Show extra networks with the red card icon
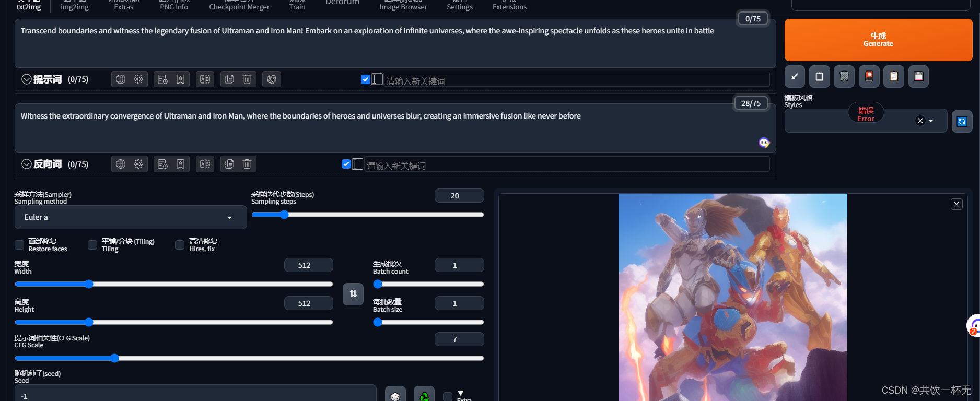The width and height of the screenshot is (980, 401). pyautogui.click(x=869, y=77)
